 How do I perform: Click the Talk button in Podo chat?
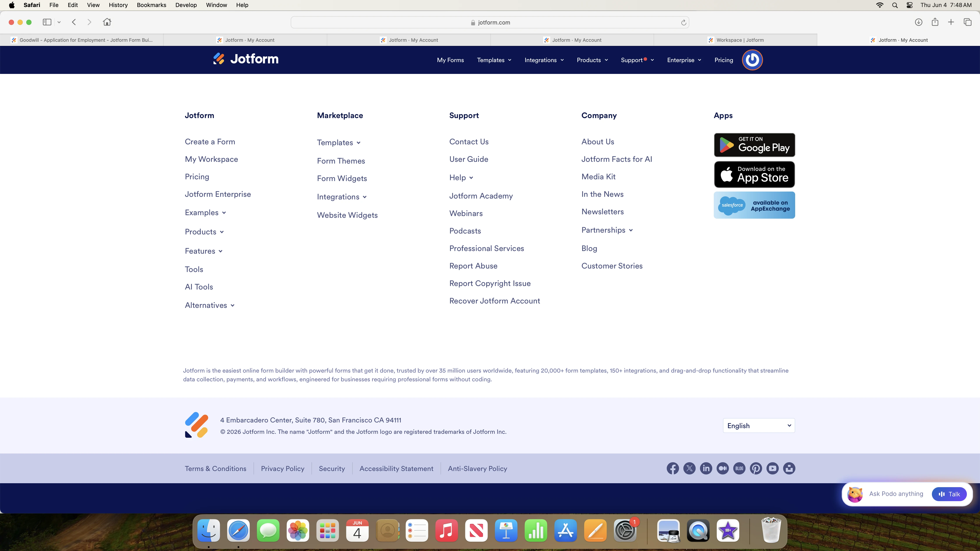pos(949,494)
